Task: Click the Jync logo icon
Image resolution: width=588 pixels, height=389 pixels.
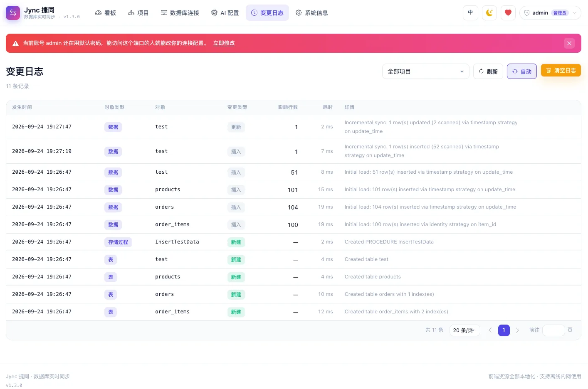Action: pyautogui.click(x=13, y=13)
